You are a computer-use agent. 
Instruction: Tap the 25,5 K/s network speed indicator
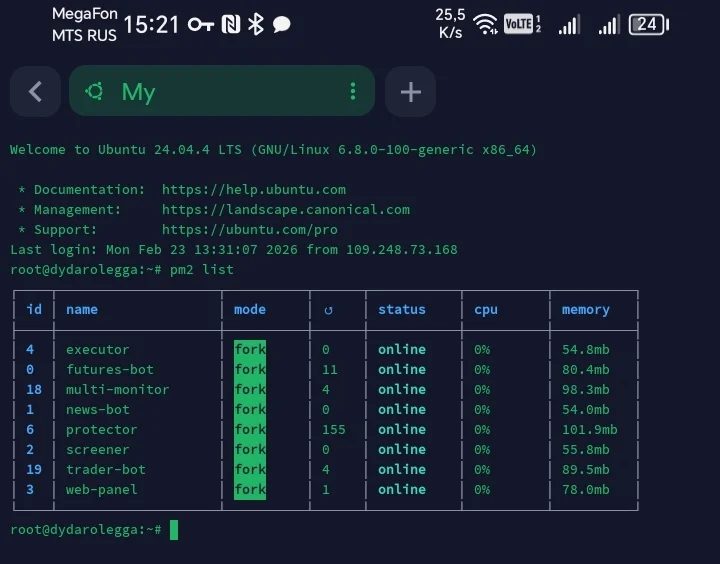[x=450, y=24]
